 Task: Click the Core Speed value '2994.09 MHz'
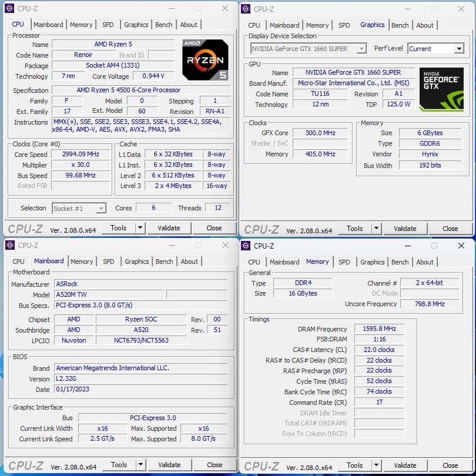tap(81, 154)
